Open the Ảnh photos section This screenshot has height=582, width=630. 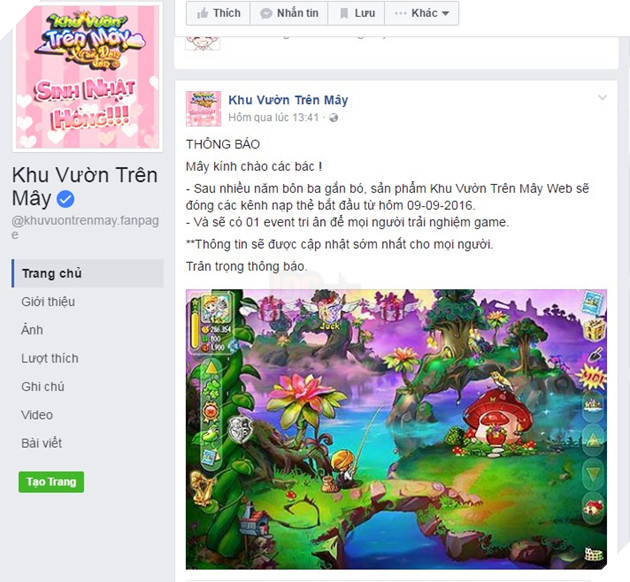32,330
